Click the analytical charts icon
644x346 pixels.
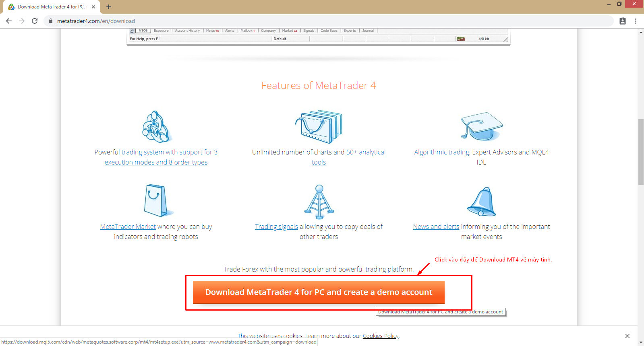(x=319, y=127)
